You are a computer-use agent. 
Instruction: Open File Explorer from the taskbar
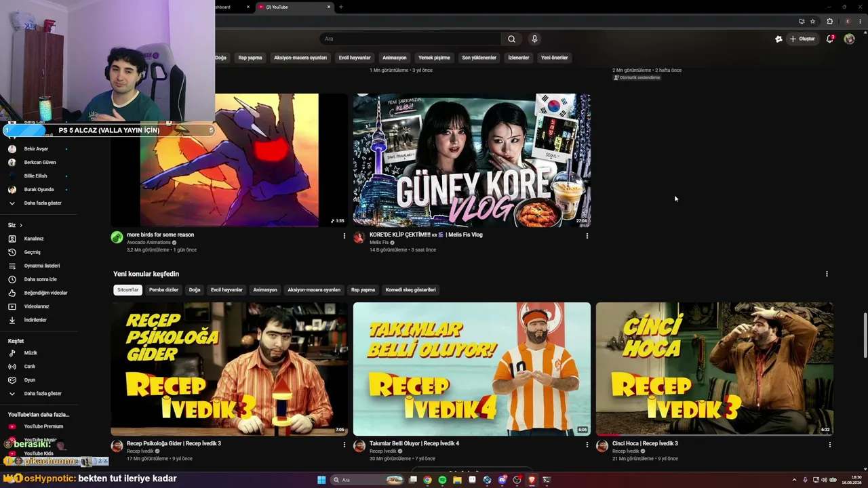(457, 480)
